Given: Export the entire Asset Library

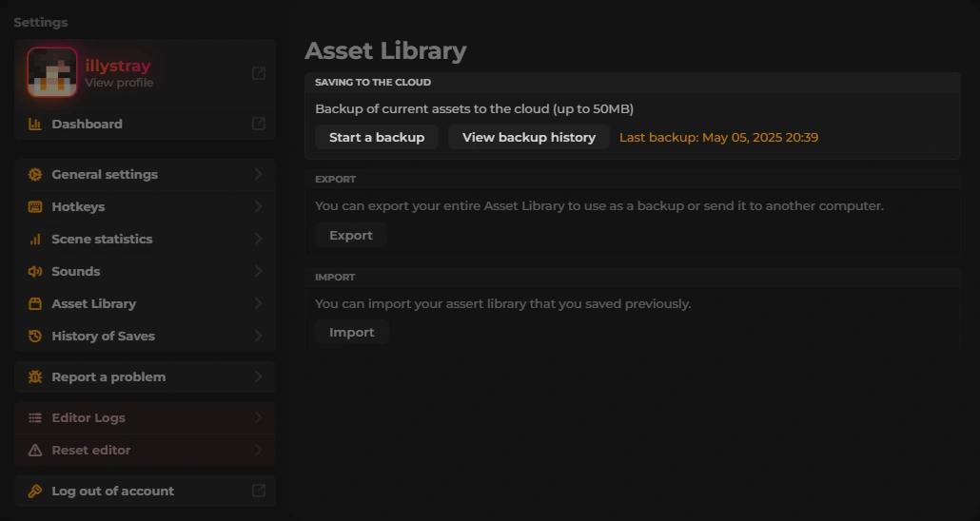Looking at the screenshot, I should [x=351, y=235].
